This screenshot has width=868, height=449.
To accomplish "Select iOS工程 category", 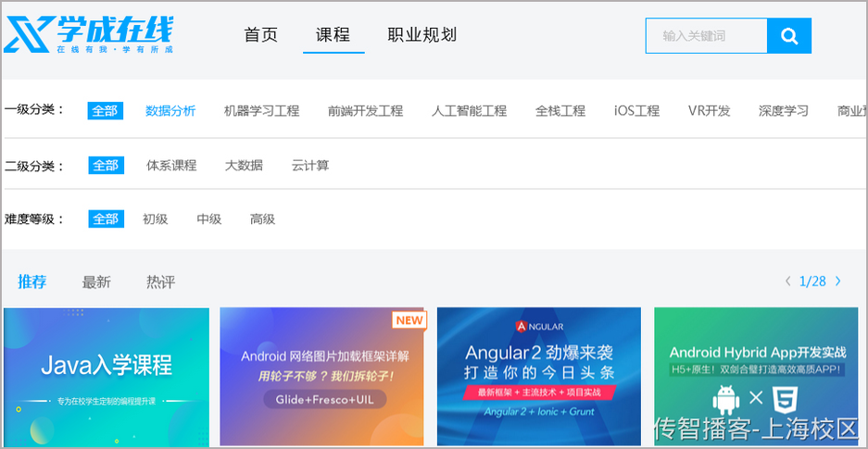I will click(x=636, y=110).
